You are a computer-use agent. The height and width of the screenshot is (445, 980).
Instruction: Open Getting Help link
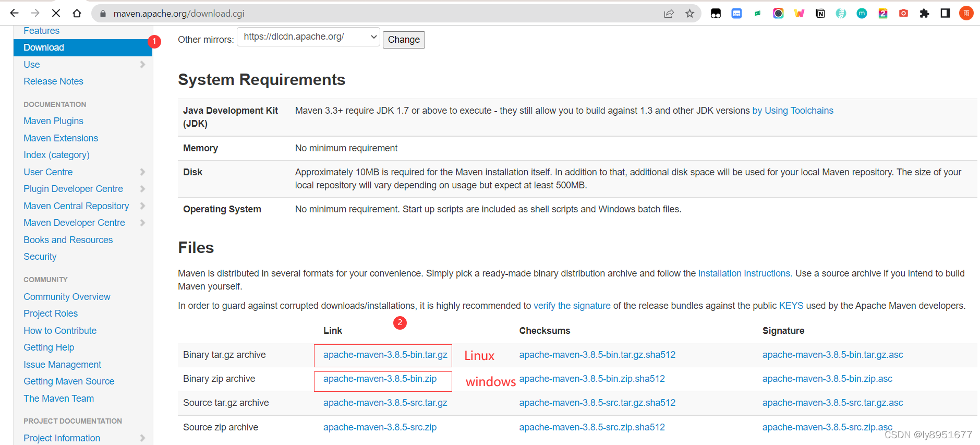pyautogui.click(x=49, y=347)
